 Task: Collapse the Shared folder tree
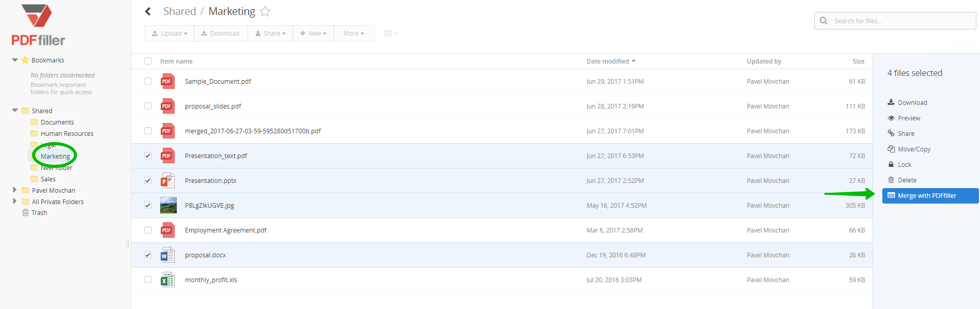15,111
